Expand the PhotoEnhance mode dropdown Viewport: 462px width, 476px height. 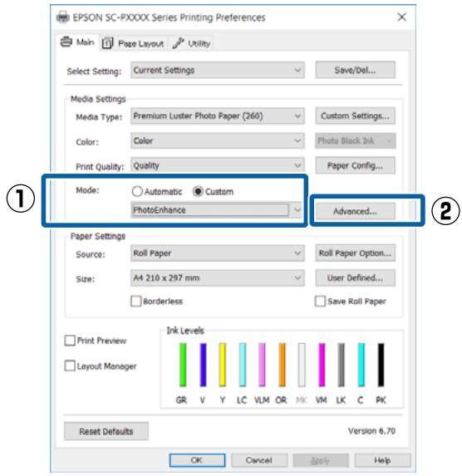click(x=217, y=210)
